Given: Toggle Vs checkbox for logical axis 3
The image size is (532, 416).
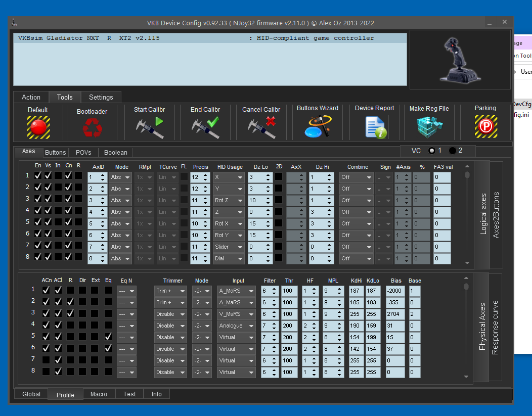Looking at the screenshot, I should coord(48,199).
